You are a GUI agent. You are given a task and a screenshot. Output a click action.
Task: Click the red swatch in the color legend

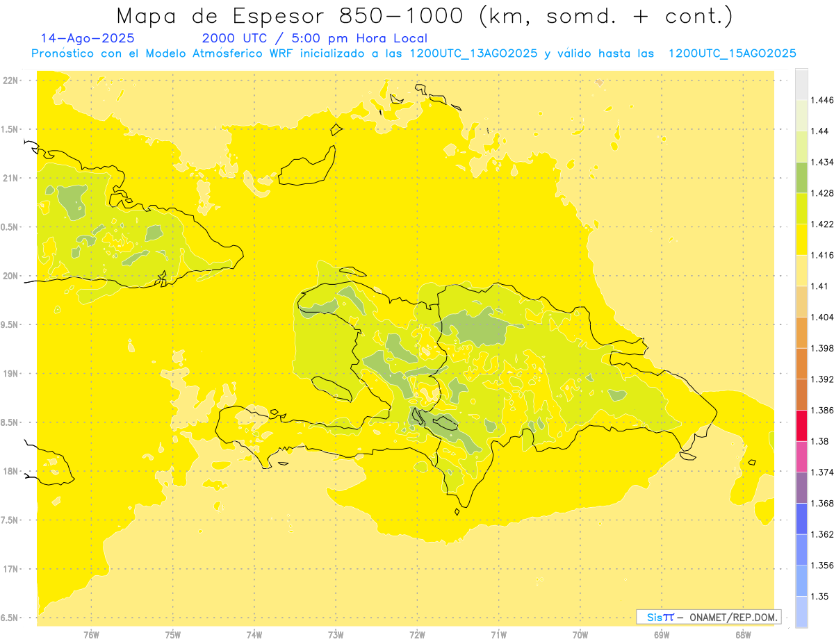click(x=801, y=425)
